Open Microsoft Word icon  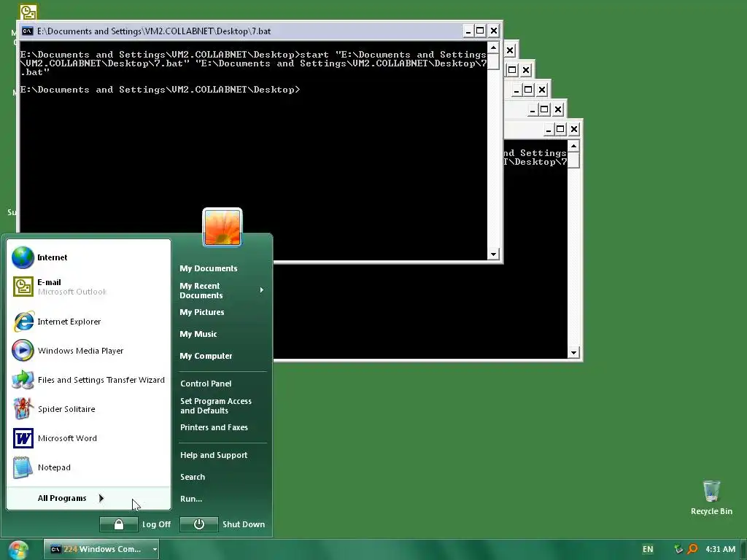pos(23,438)
